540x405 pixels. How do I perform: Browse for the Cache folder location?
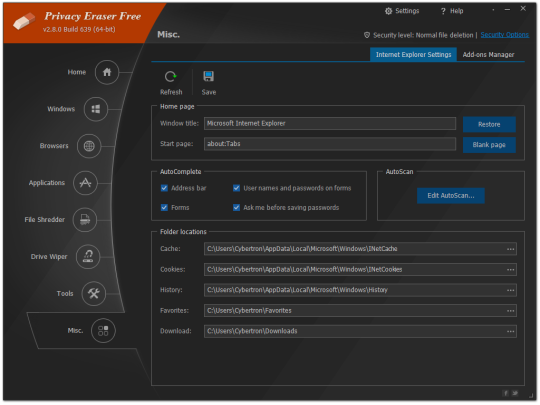click(x=510, y=249)
